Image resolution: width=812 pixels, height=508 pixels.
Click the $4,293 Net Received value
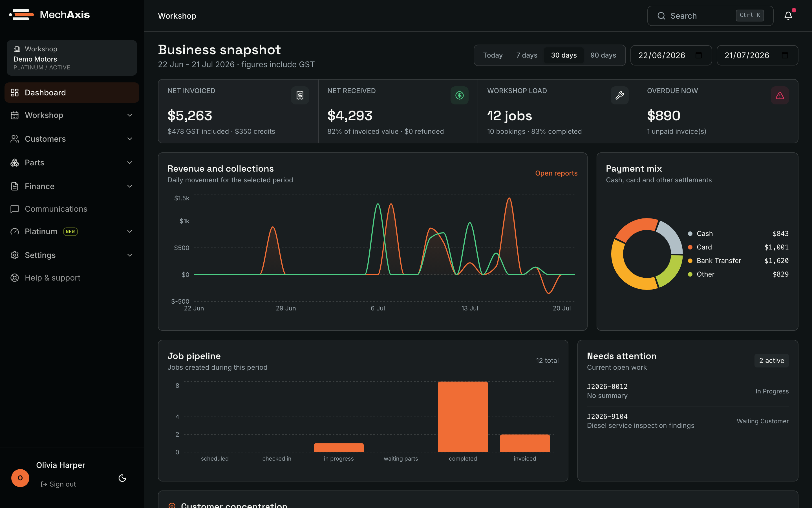pos(350,116)
